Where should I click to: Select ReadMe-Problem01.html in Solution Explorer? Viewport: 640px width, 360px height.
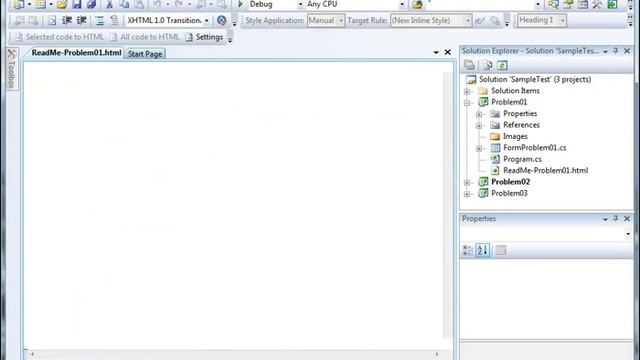pyautogui.click(x=545, y=171)
